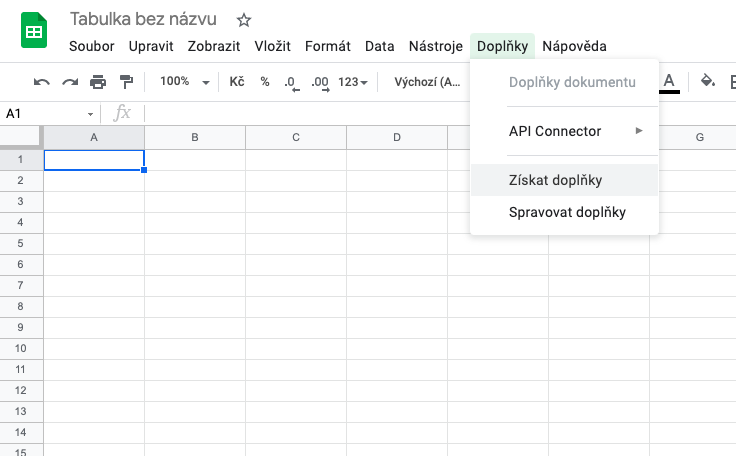Open the Nástroje menu

click(435, 46)
